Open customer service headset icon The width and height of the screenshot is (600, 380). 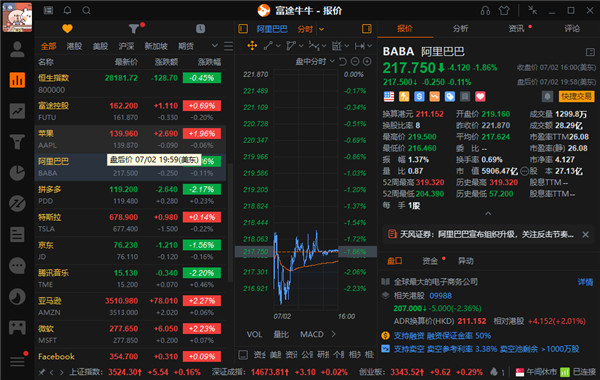click(x=485, y=10)
